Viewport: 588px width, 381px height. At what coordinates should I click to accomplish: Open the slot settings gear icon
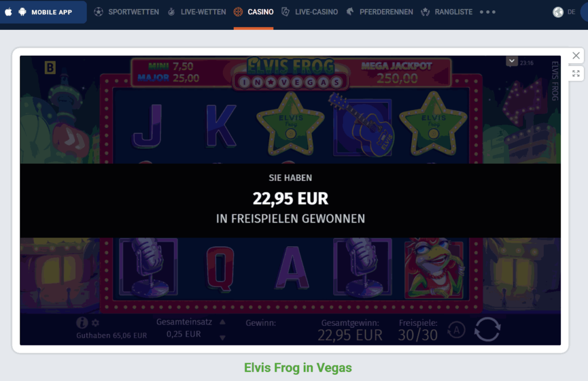coord(95,322)
